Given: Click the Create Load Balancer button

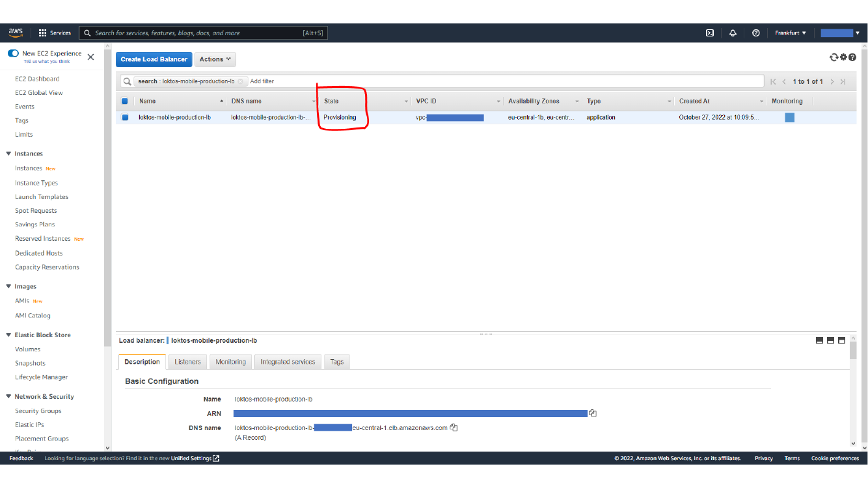Looking at the screenshot, I should tap(154, 59).
